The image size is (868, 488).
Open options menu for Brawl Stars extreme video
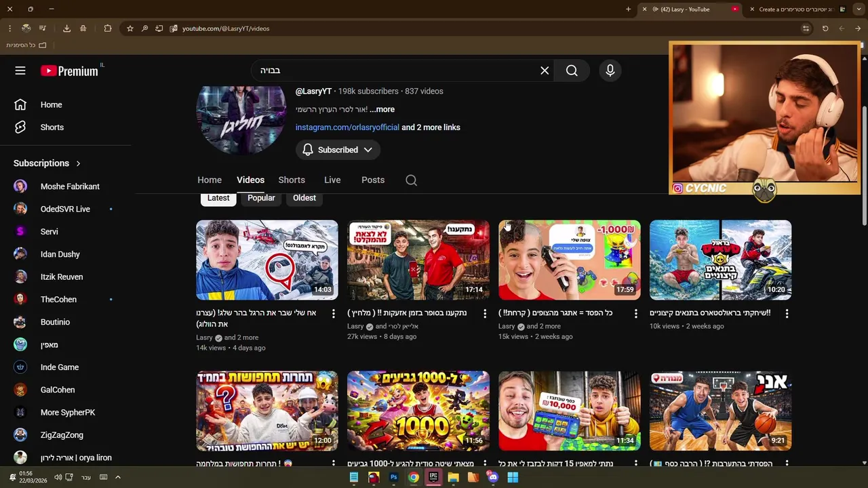[x=787, y=313]
